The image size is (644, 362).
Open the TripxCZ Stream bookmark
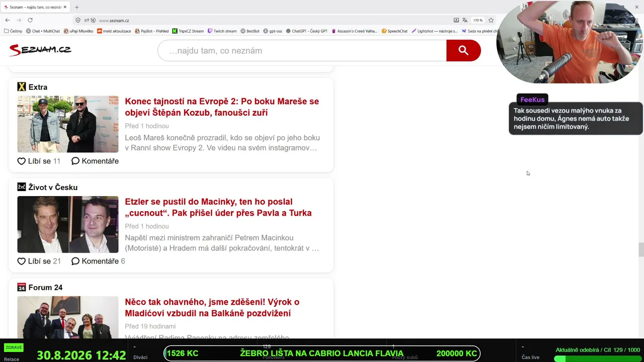tap(188, 31)
